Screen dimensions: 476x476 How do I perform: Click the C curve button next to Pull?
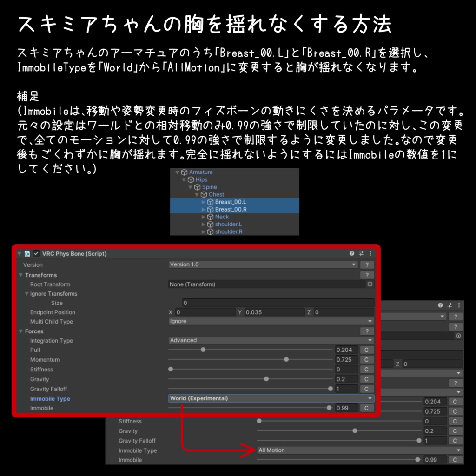366,350
